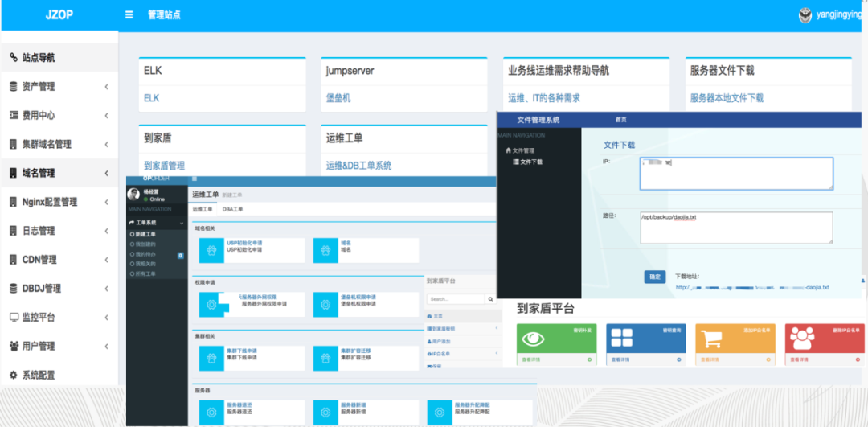Open the 运维、IT的各种需求 link
Screen dimensions: 868x427
click(544, 98)
